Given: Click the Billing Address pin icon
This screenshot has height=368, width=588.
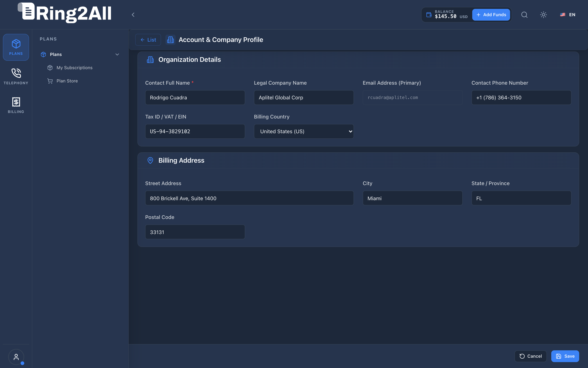Looking at the screenshot, I should coord(150,160).
